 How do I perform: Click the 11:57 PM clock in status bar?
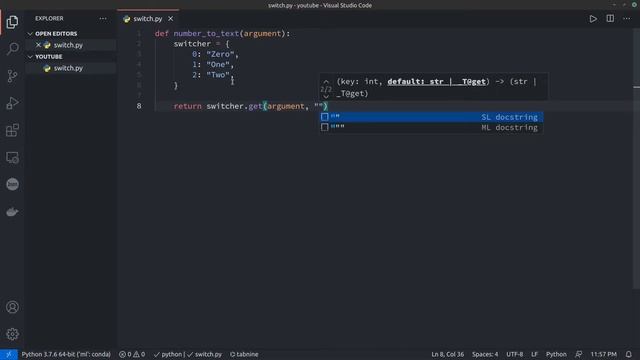tap(603, 354)
